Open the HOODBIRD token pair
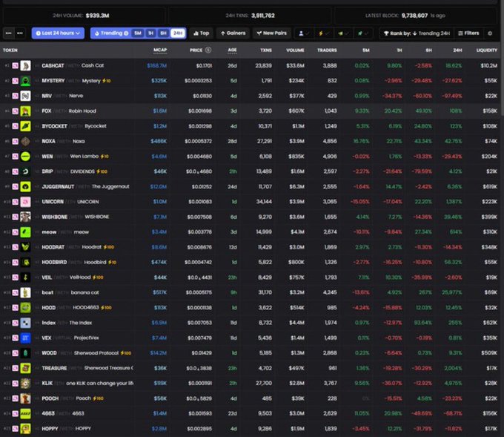Screen dimensions: 504x437 251,262
